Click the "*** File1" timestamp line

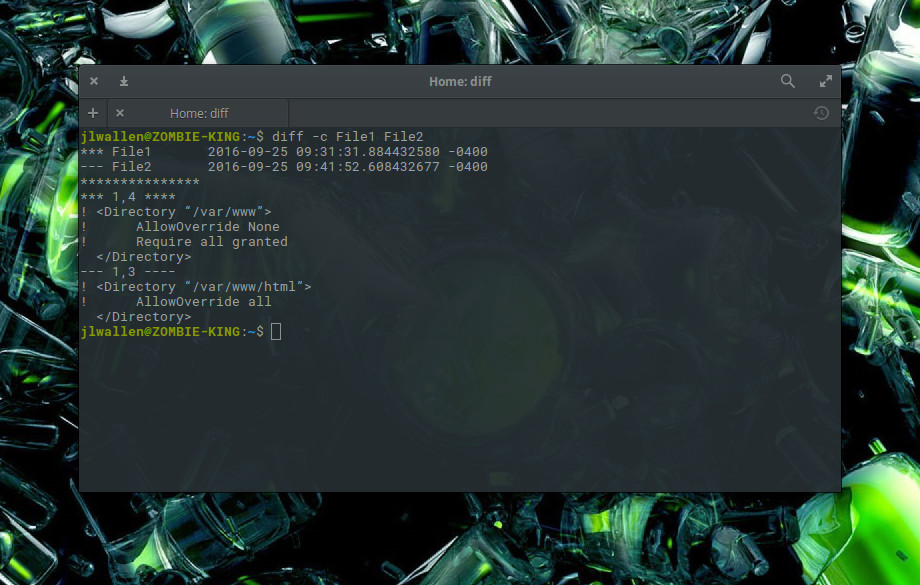pyautogui.click(x=284, y=152)
